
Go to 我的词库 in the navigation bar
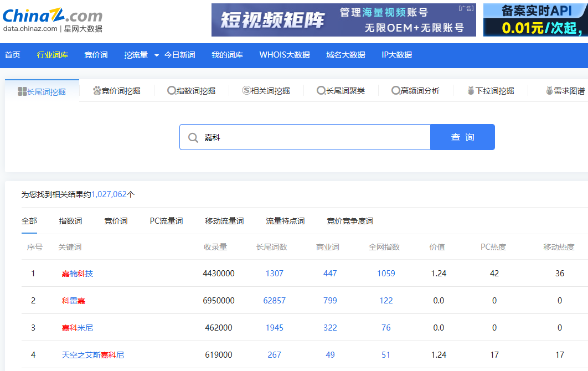click(x=226, y=55)
